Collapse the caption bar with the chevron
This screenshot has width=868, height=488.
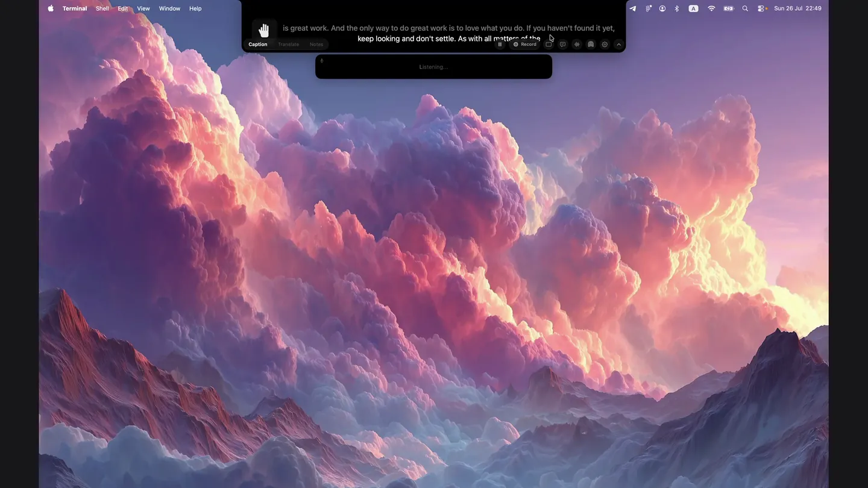click(x=618, y=45)
